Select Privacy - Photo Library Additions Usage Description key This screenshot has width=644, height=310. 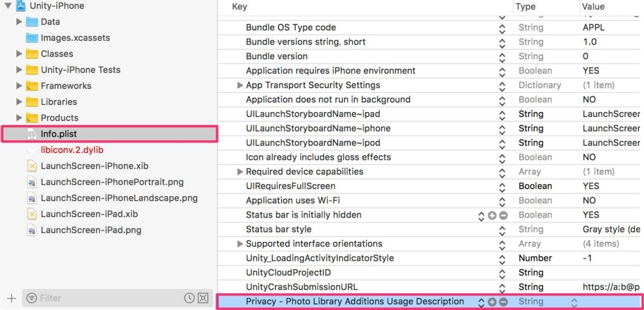[x=355, y=301]
